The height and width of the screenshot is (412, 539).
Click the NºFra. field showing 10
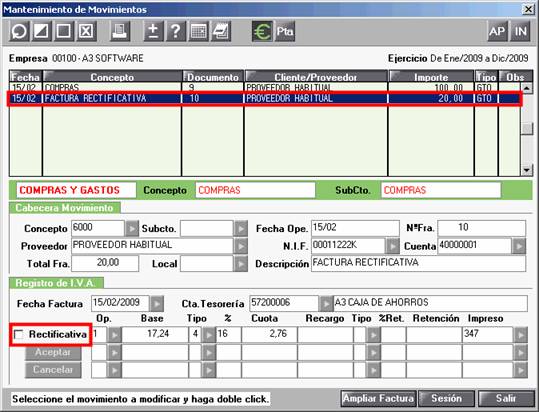coord(481,228)
